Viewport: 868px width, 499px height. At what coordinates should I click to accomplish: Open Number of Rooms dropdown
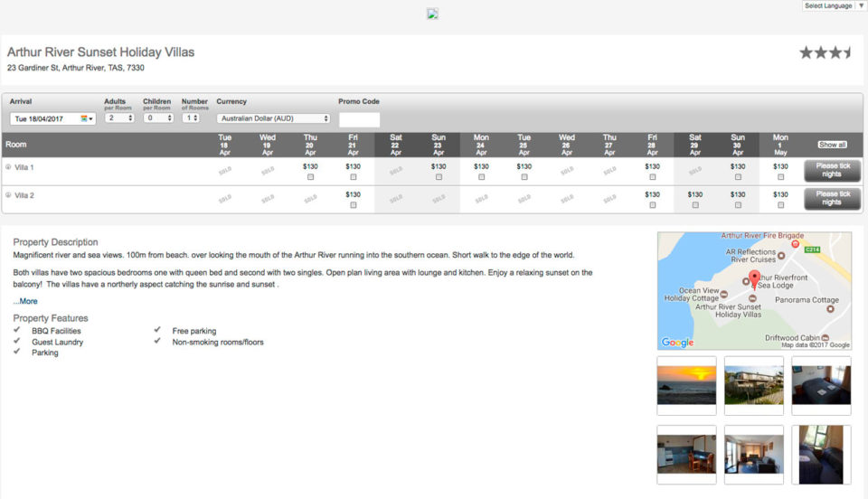pyautogui.click(x=191, y=118)
